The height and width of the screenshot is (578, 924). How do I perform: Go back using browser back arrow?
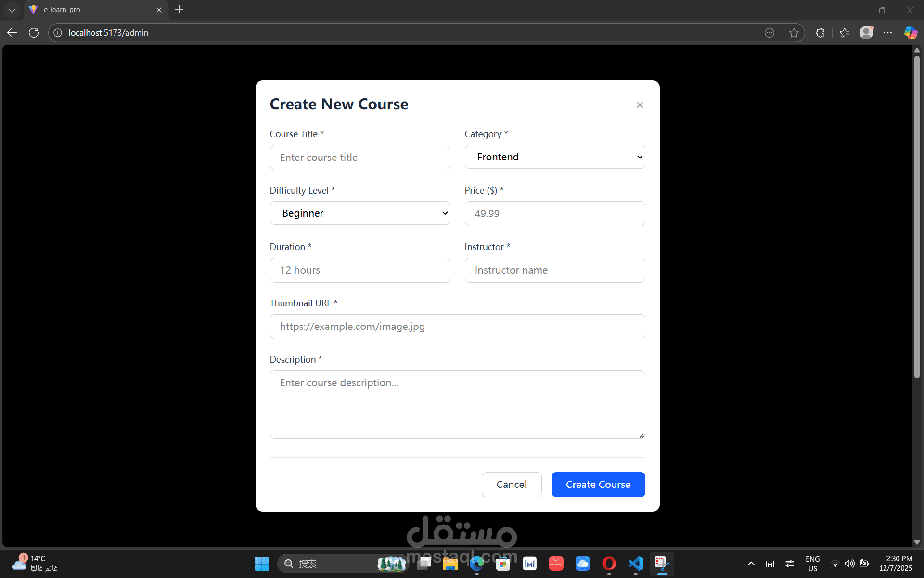pyautogui.click(x=12, y=33)
